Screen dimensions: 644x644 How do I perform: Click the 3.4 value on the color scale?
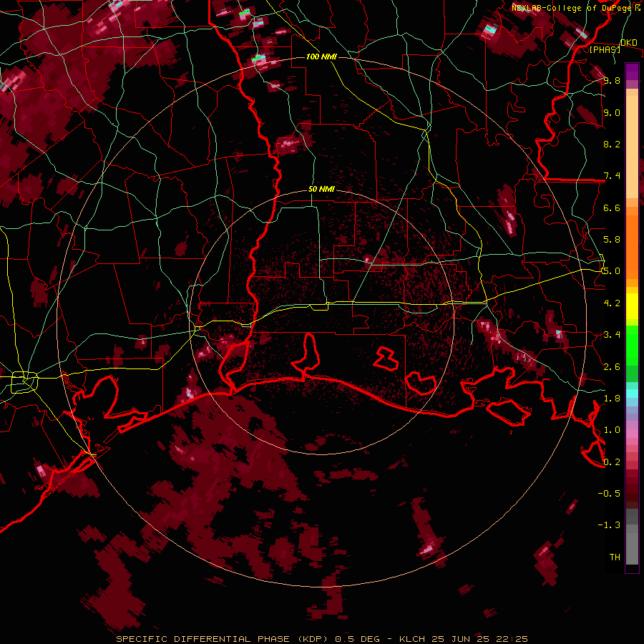(612, 335)
